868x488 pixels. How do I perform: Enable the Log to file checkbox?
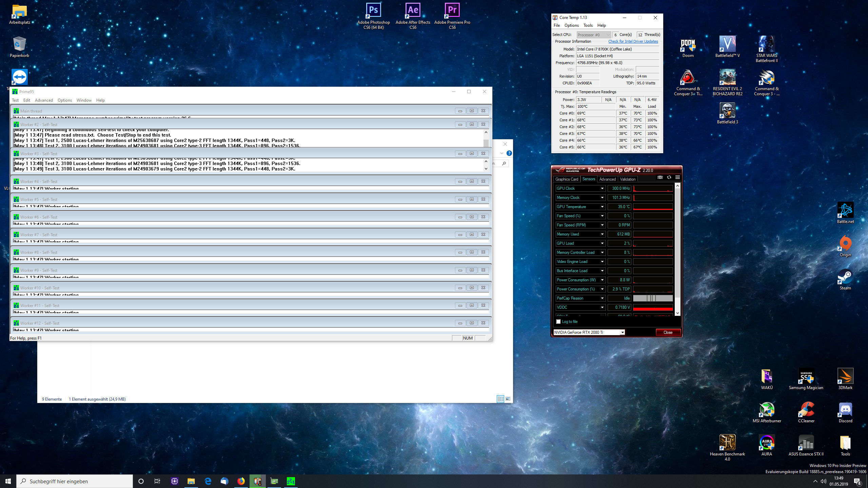coord(558,322)
